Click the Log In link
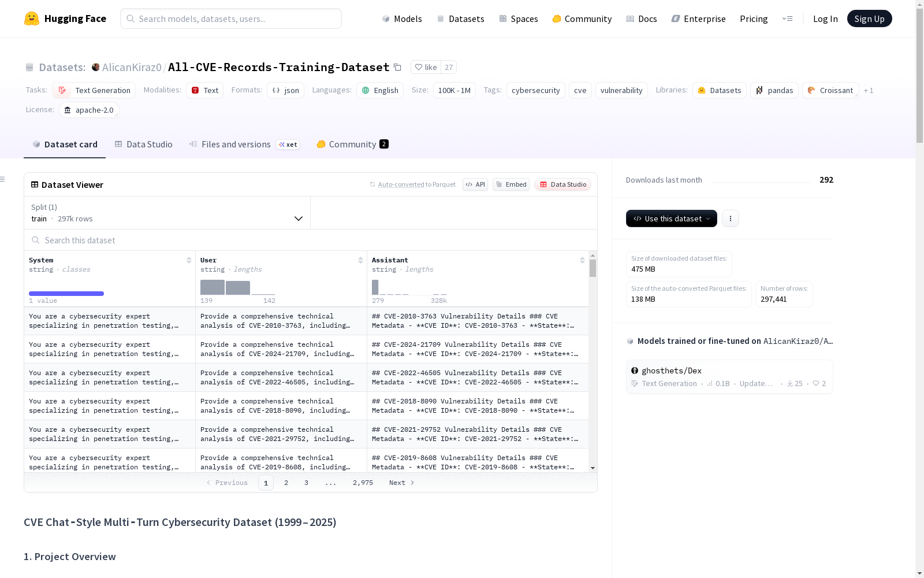 825,18
